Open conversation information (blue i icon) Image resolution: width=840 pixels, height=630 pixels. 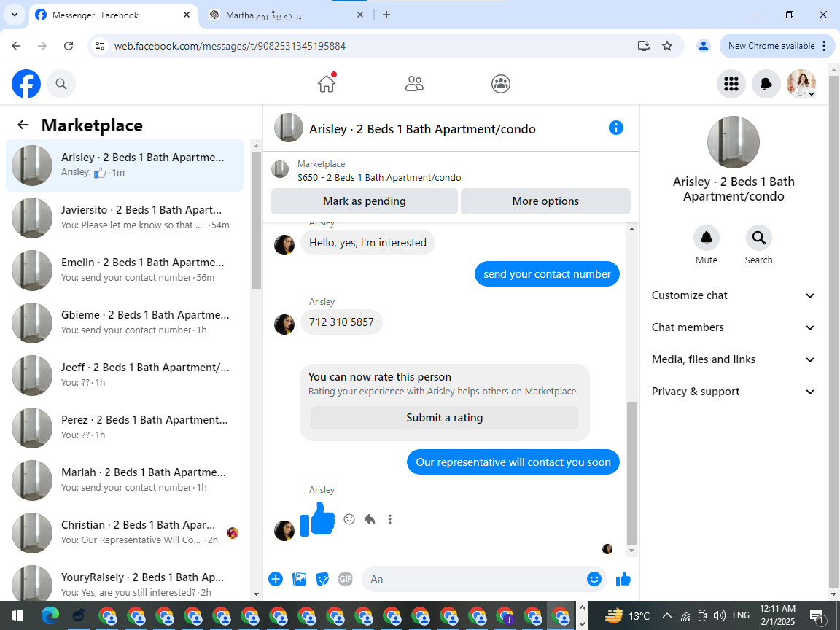616,128
